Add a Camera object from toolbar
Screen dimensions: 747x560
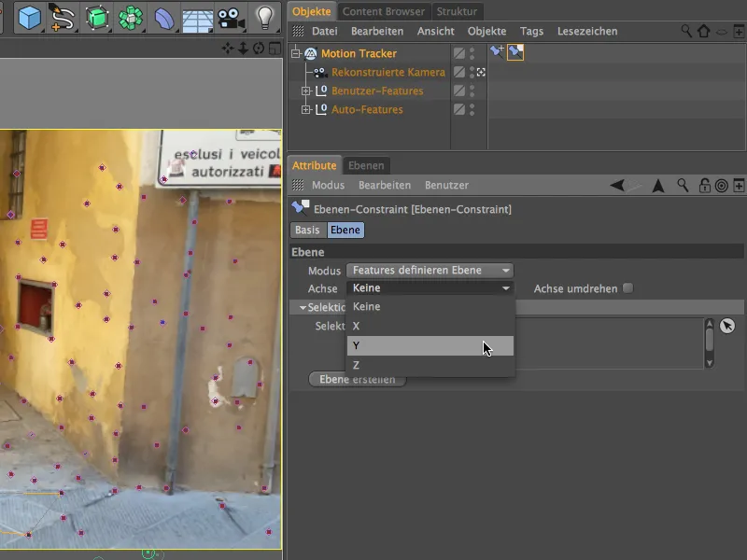231,19
